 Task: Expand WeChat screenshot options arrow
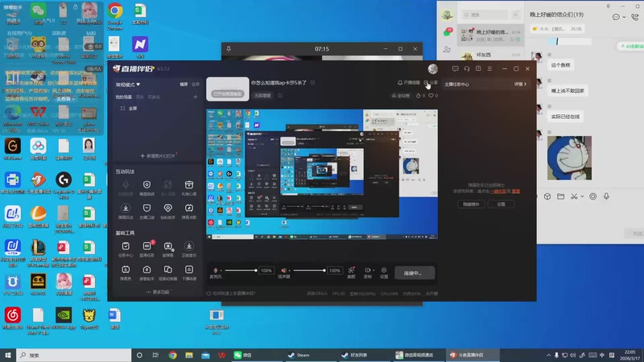(x=582, y=196)
